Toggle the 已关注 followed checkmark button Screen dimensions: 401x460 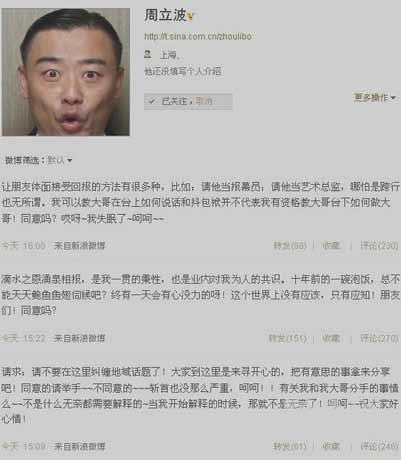[x=168, y=101]
